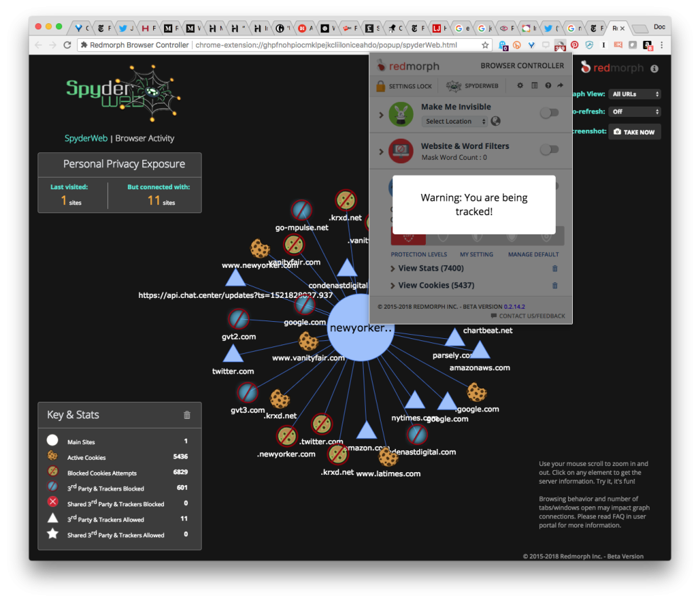Click the question mark help icon
The image size is (700, 602).
(548, 85)
